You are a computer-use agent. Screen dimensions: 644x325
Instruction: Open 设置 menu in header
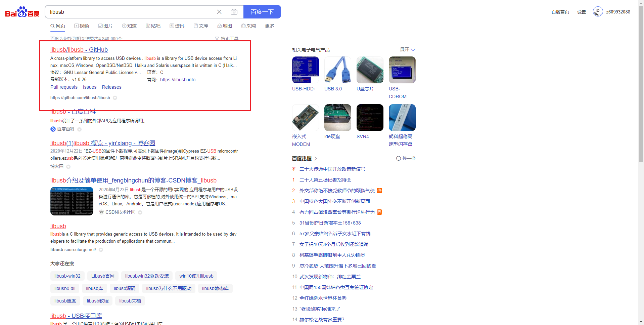coord(582,12)
